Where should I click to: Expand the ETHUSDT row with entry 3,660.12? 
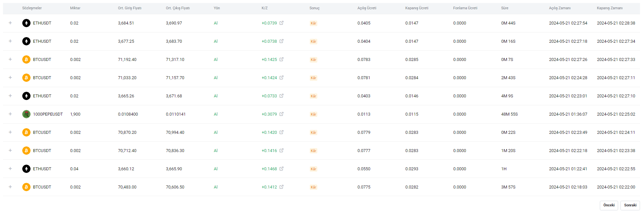[10, 169]
